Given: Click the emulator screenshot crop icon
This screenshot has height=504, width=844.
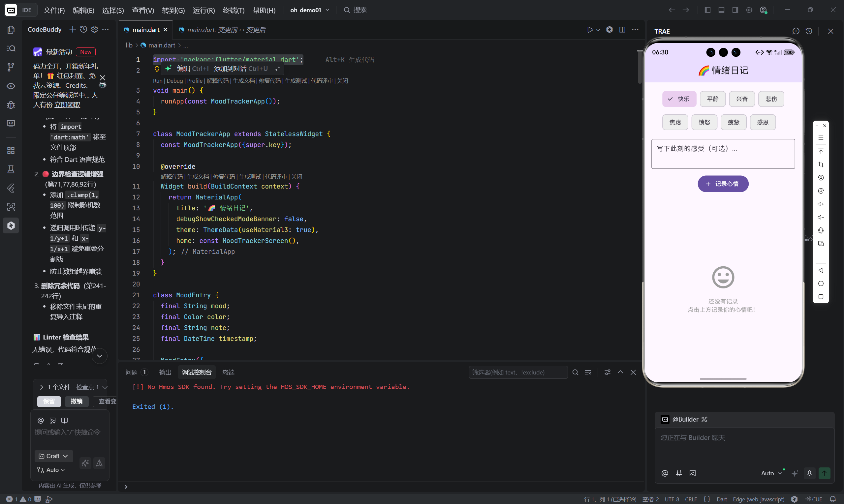Looking at the screenshot, I should coord(821,164).
